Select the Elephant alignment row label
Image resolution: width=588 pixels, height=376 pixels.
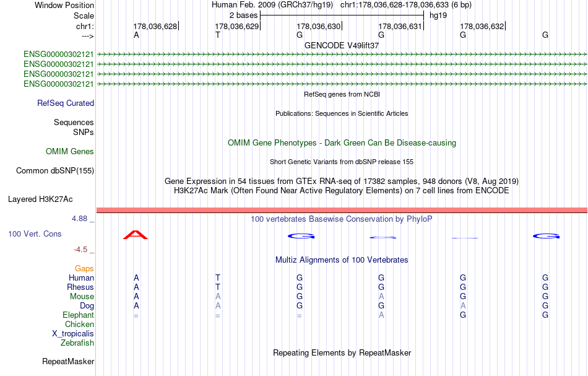tap(78, 315)
